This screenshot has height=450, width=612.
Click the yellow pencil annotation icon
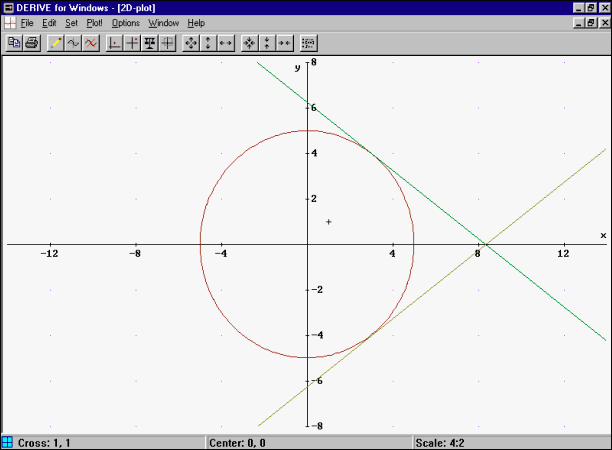[x=55, y=43]
